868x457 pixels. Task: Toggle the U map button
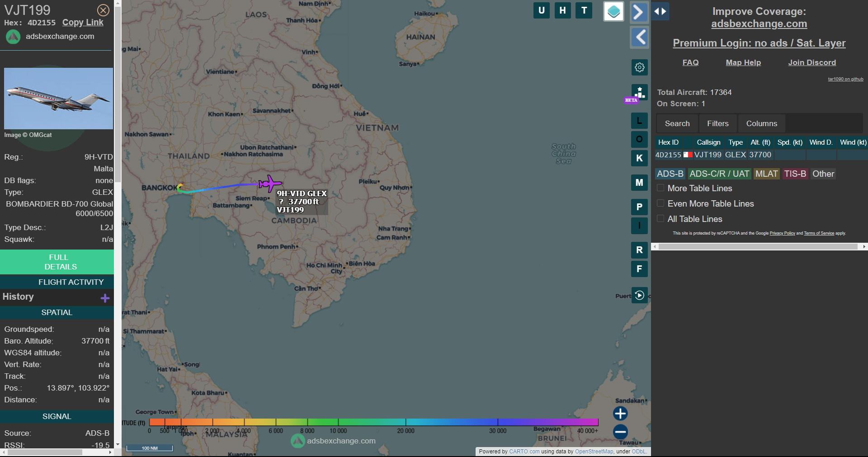pos(542,10)
